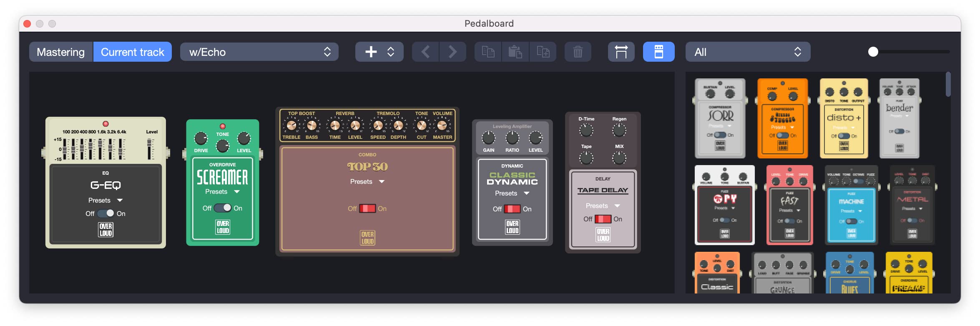The image size is (980, 326).
Task: Open the All category filter dropdown
Action: (x=748, y=52)
